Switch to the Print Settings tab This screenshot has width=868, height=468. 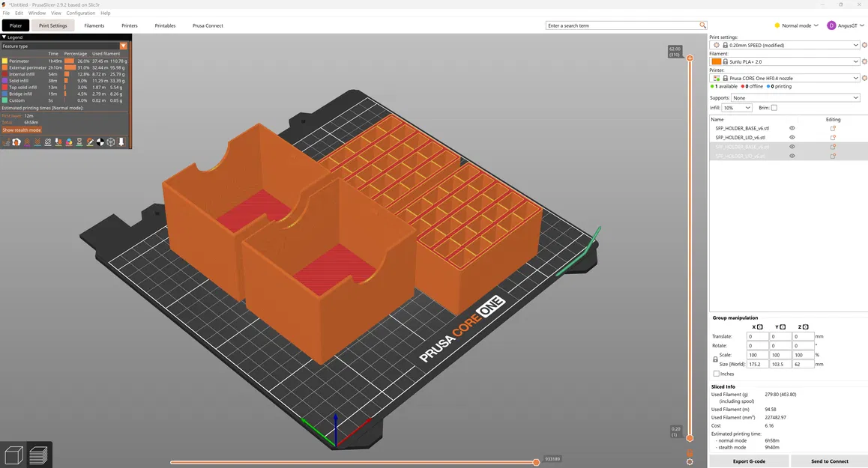pos(53,25)
